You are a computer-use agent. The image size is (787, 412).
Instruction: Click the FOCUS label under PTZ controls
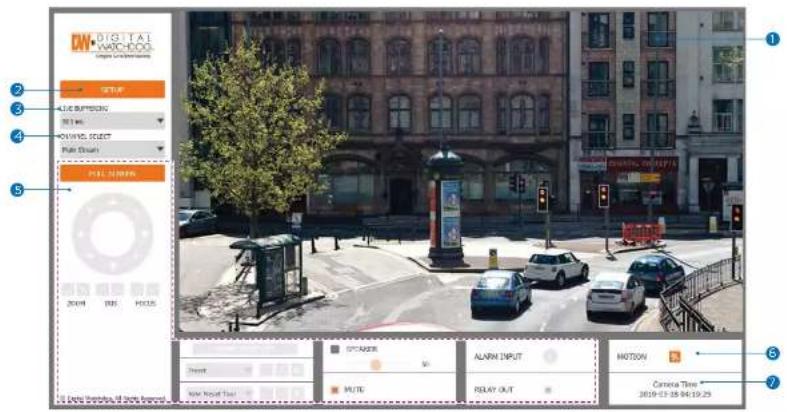[145, 304]
